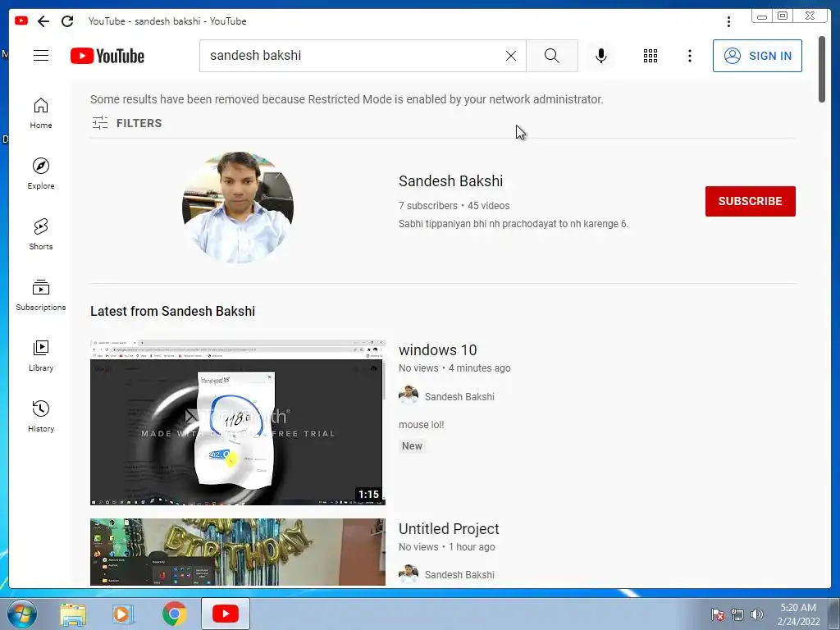Viewport: 840px width, 630px height.
Task: Click the SIGN IN button
Action: tap(757, 56)
